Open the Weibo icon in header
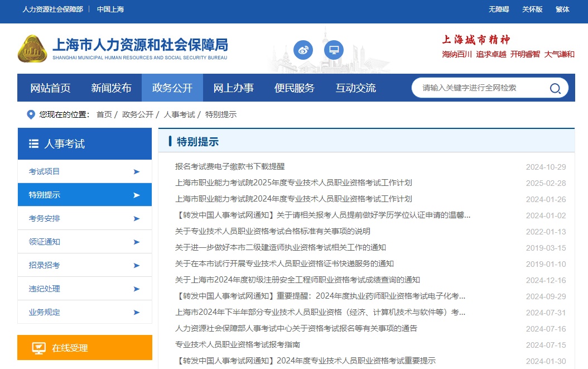The height and width of the screenshot is (369, 588). (303, 50)
